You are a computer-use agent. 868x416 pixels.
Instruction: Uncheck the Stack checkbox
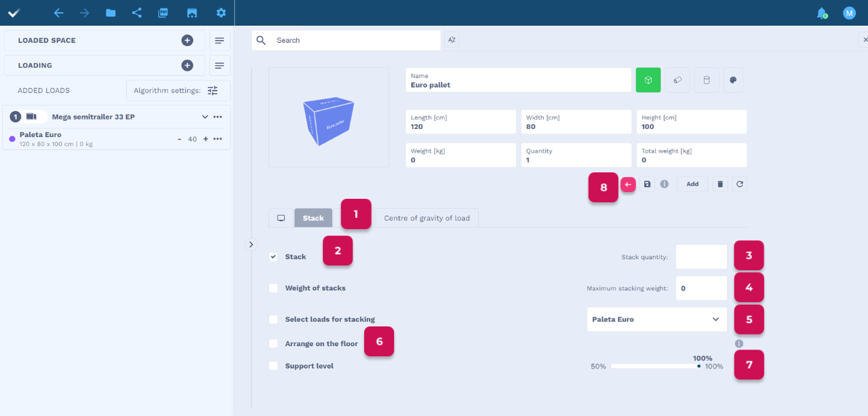[x=273, y=257]
